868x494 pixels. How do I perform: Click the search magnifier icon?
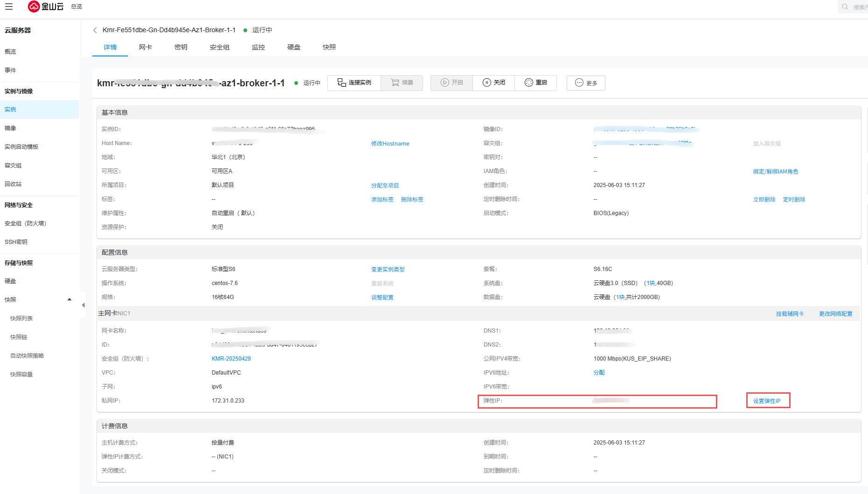click(845, 7)
